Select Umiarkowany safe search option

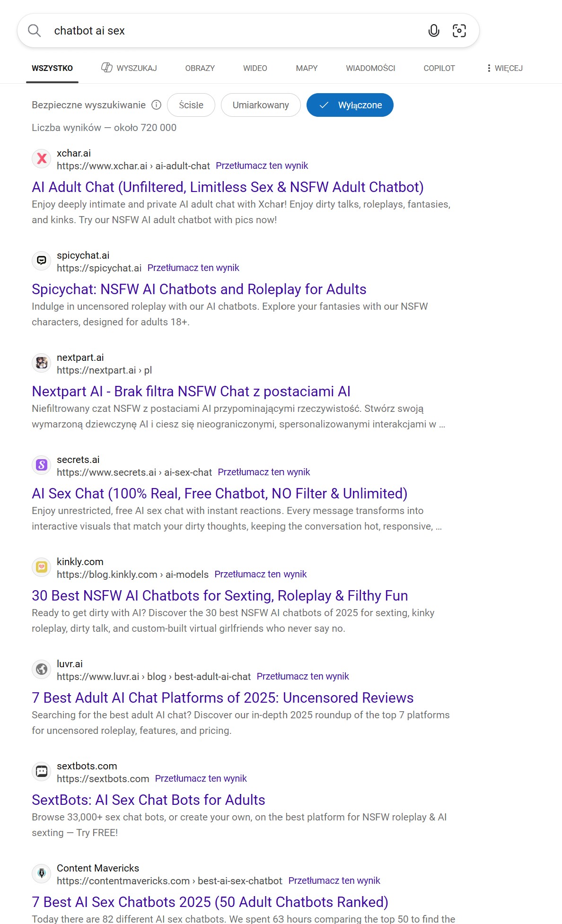pyautogui.click(x=261, y=105)
